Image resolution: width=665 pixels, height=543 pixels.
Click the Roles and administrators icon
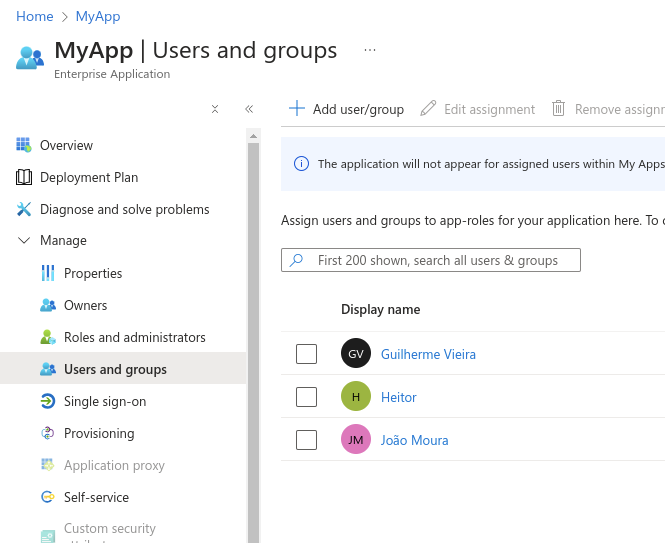click(48, 337)
